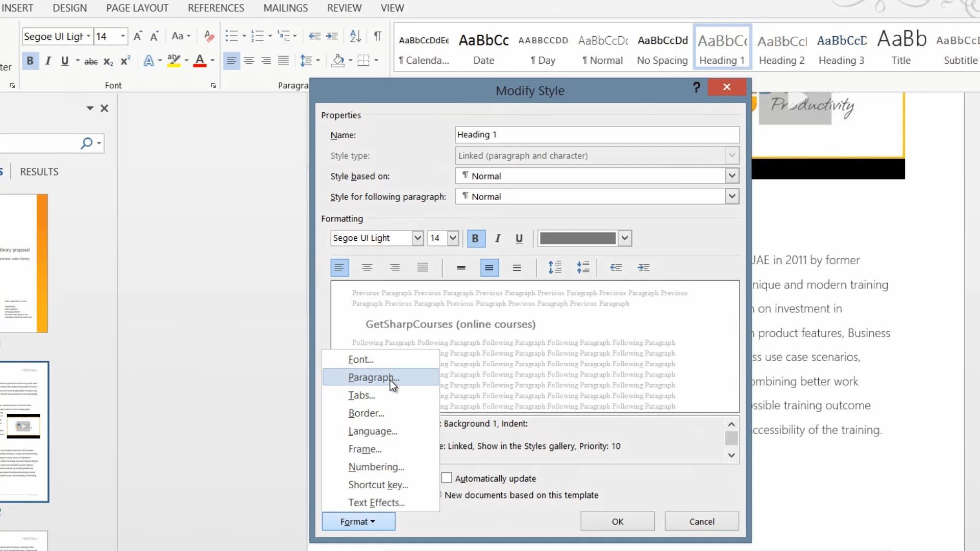
Task: Expand the dialog font size 14 dropdown
Action: point(452,238)
